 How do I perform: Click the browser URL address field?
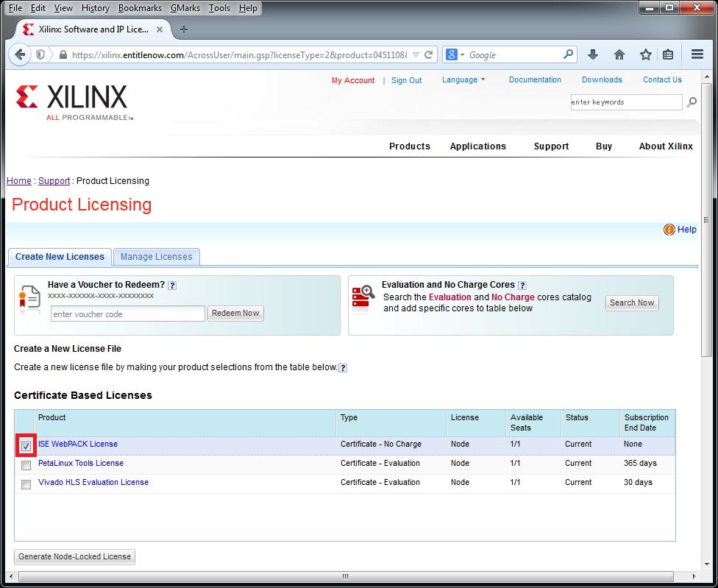click(240, 55)
